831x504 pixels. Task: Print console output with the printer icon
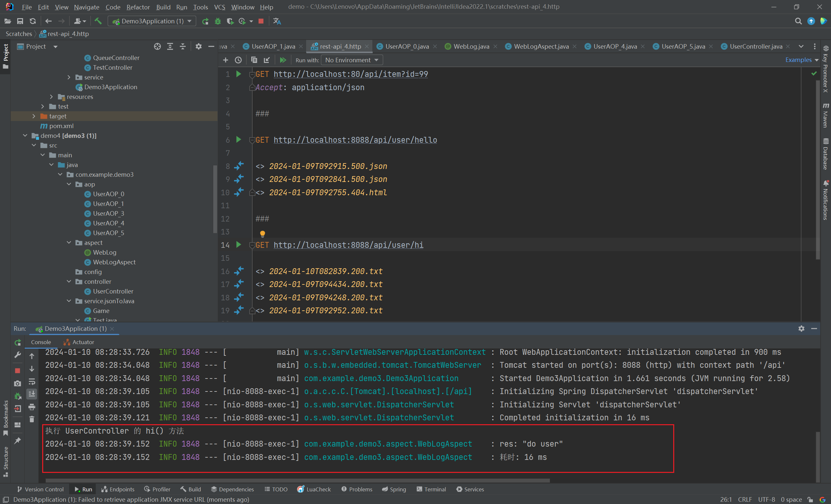[32, 407]
